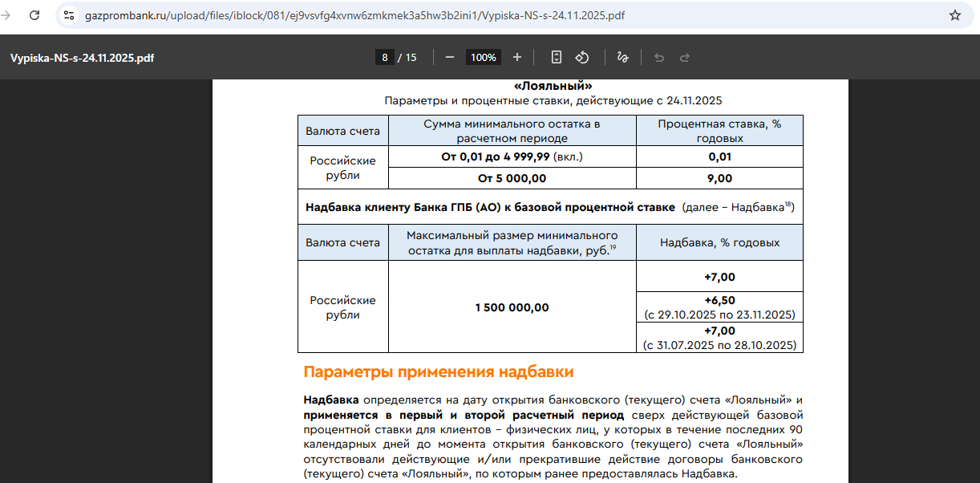Click the «Лояльный» title at top
Viewport: 980px width, 483px height.
(553, 86)
